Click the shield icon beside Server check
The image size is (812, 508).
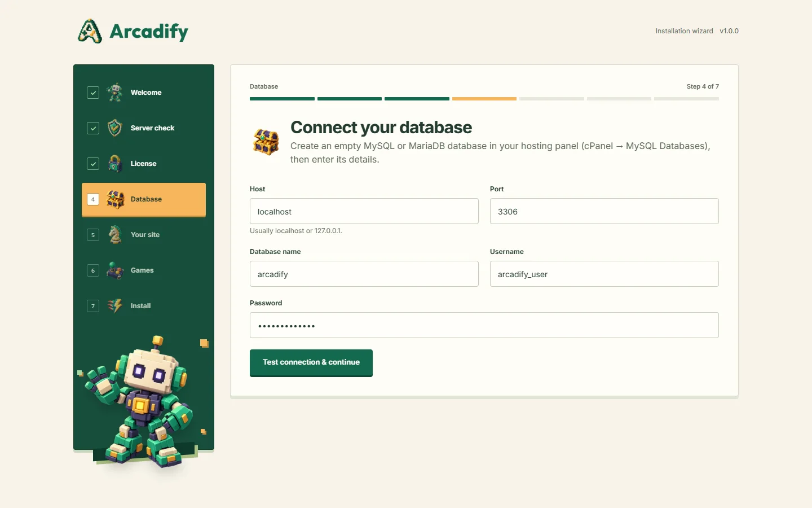tap(115, 128)
